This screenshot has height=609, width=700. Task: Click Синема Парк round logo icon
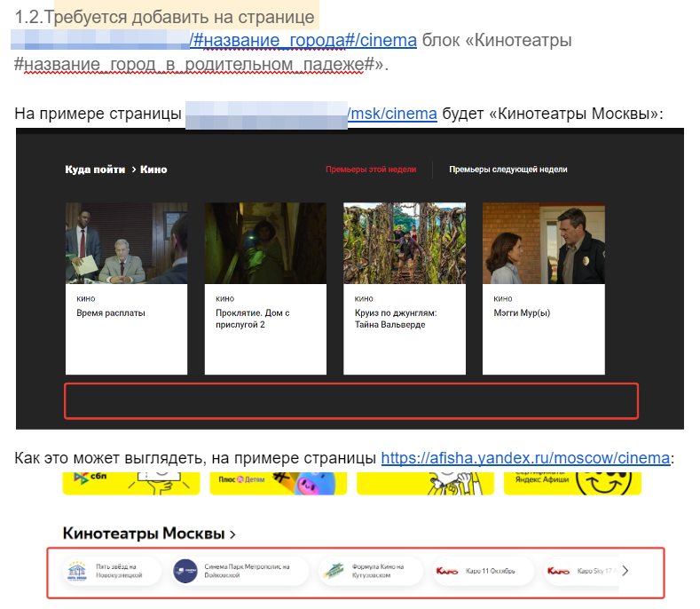click(185, 571)
